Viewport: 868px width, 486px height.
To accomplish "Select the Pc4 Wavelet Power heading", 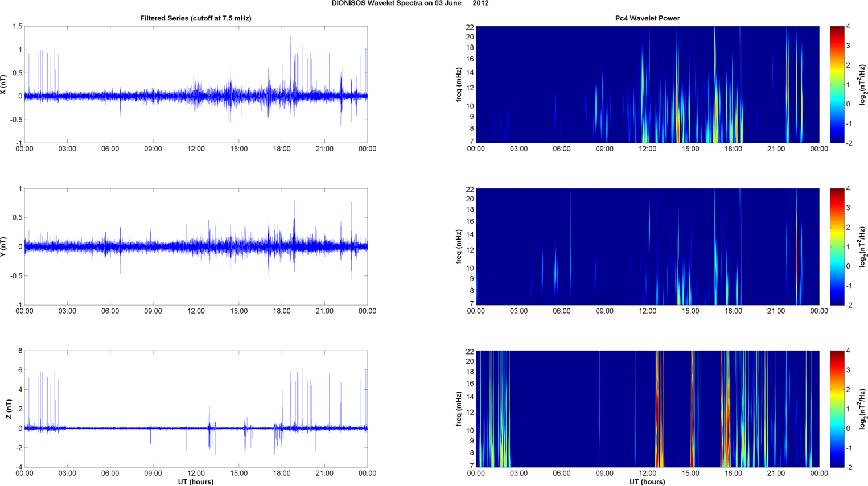I will (x=647, y=18).
